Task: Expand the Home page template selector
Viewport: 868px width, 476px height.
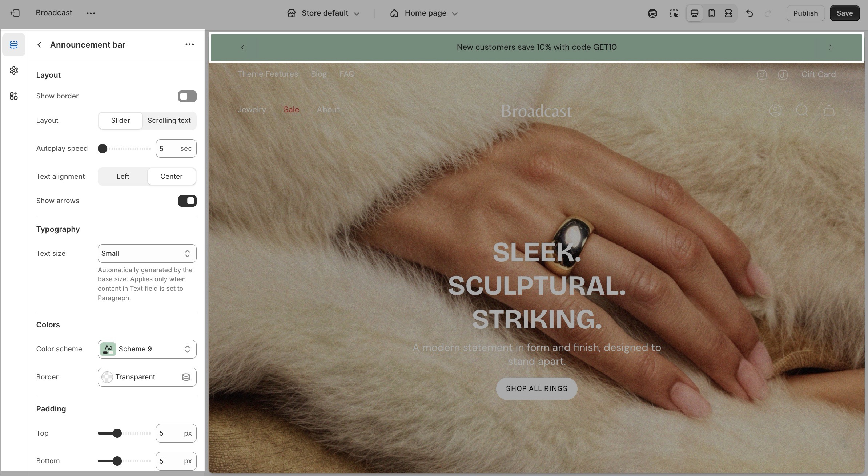Action: tap(424, 13)
